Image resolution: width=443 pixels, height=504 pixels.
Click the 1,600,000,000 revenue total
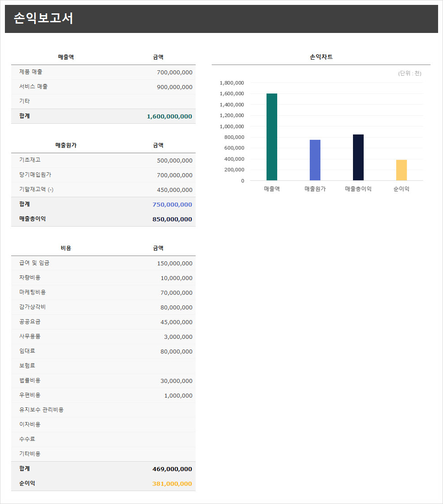(x=169, y=116)
